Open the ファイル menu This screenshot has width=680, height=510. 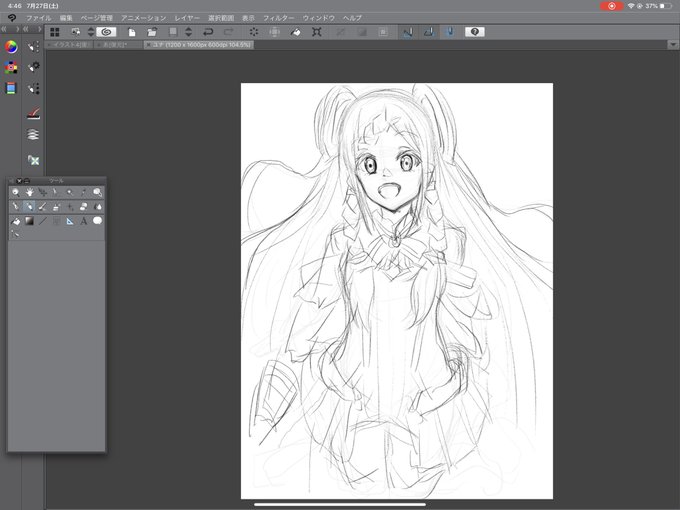[x=38, y=18]
